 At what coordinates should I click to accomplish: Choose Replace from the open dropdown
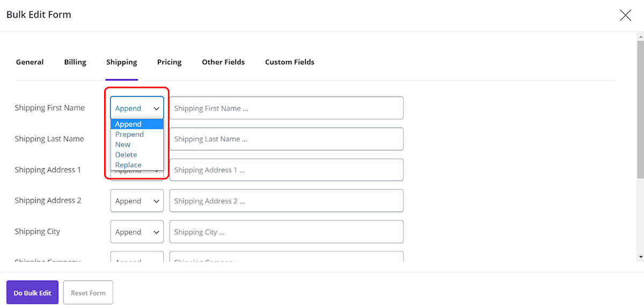click(x=128, y=165)
